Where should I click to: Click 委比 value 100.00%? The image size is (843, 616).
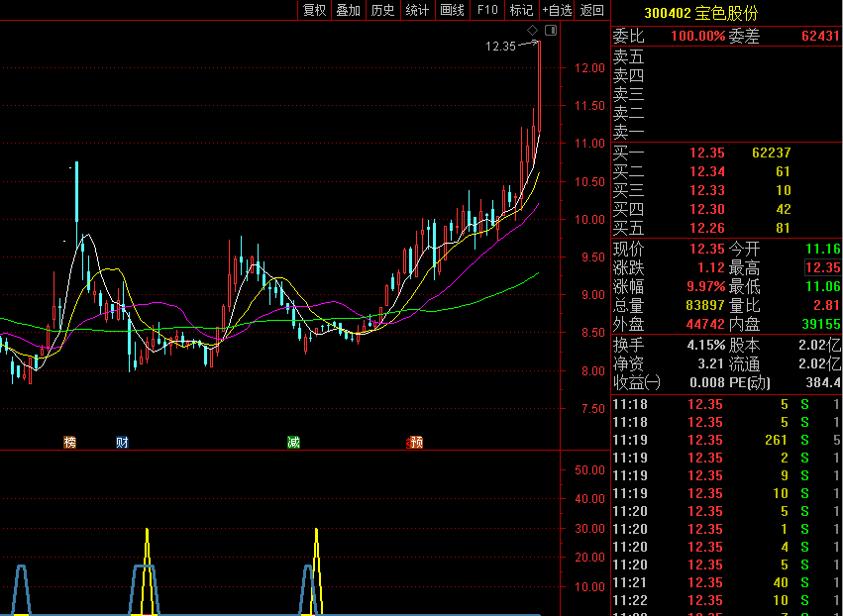point(697,36)
